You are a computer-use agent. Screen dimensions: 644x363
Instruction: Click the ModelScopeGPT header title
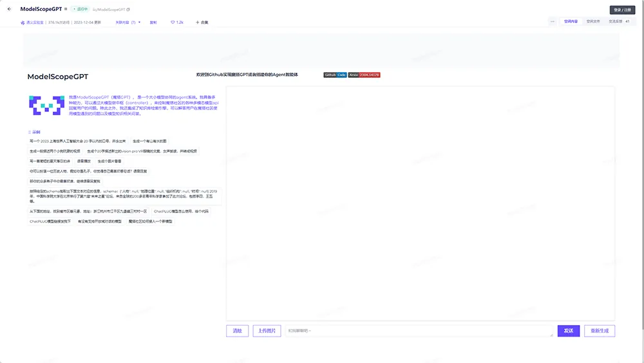[x=41, y=9]
